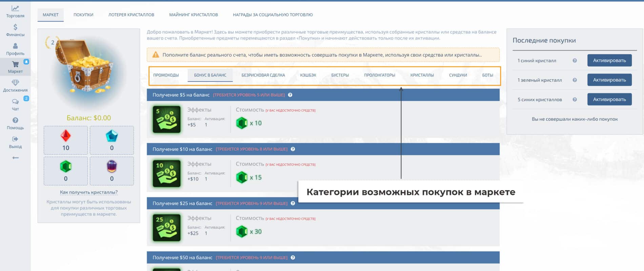Screen dimensions: 644x271
Task: Collapse sidebar with the left arrow
Action: (x=15, y=158)
